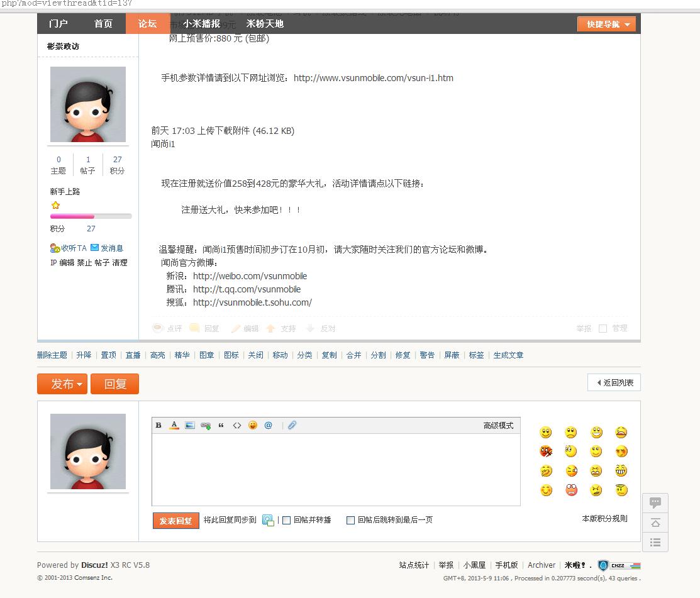Tick the 回帖并转播 checkbox
The image size is (700, 598).
pyautogui.click(x=287, y=521)
